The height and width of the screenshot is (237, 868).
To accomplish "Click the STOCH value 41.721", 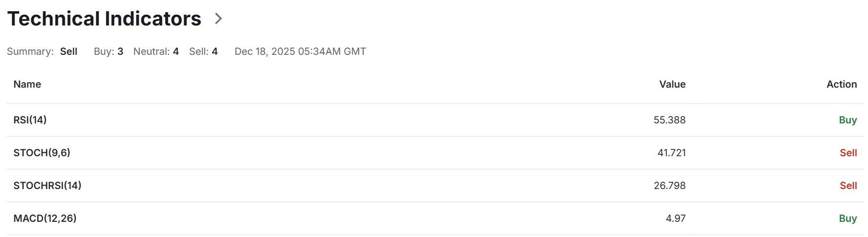I will pyautogui.click(x=672, y=153).
